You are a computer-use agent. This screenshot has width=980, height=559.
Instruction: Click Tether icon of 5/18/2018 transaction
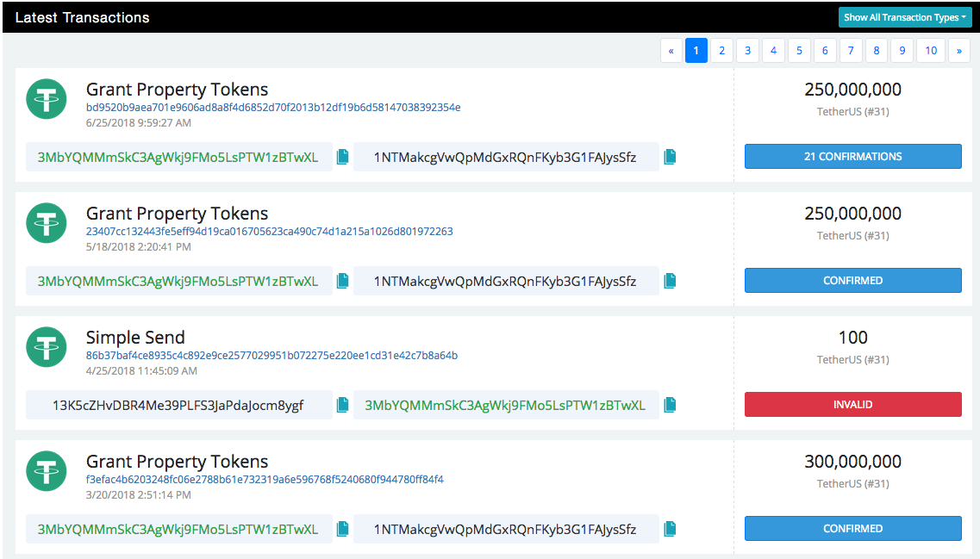(x=47, y=223)
